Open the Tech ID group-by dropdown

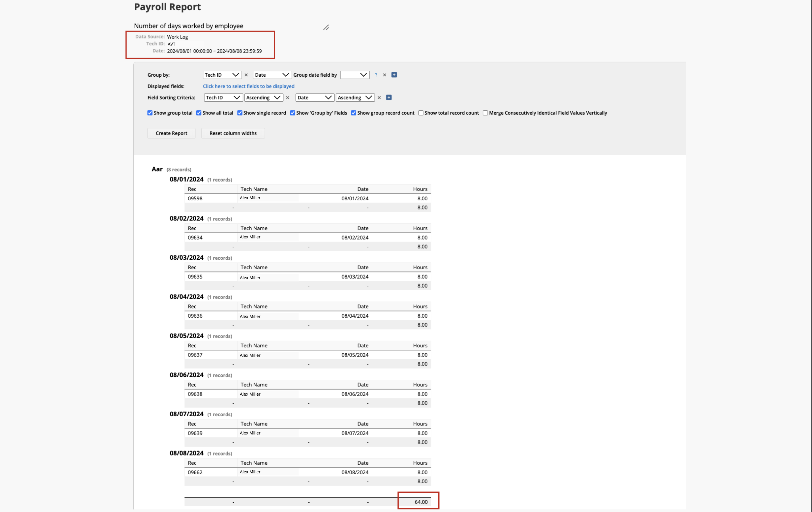(x=222, y=75)
